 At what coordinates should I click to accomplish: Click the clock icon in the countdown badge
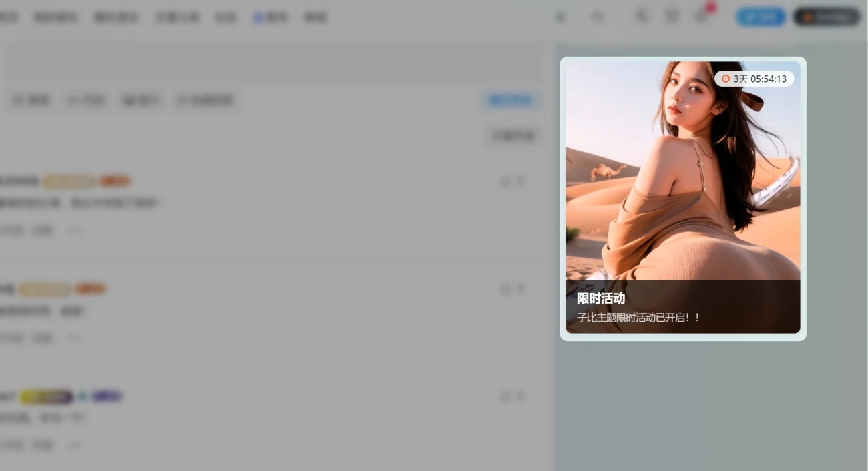(726, 79)
